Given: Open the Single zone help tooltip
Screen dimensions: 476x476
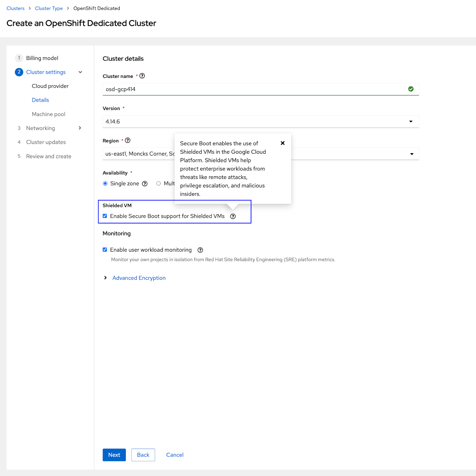Looking at the screenshot, I should 145,184.
